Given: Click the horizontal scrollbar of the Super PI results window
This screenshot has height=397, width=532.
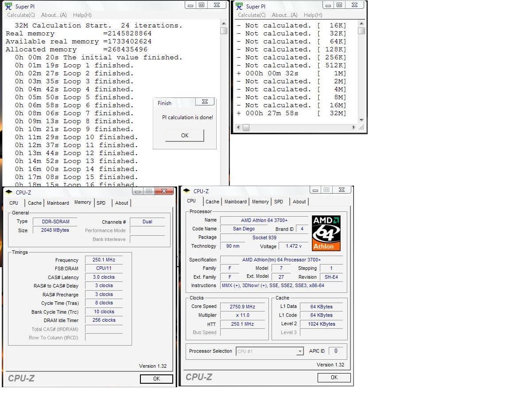Looking at the screenshot, I should tap(296, 128).
